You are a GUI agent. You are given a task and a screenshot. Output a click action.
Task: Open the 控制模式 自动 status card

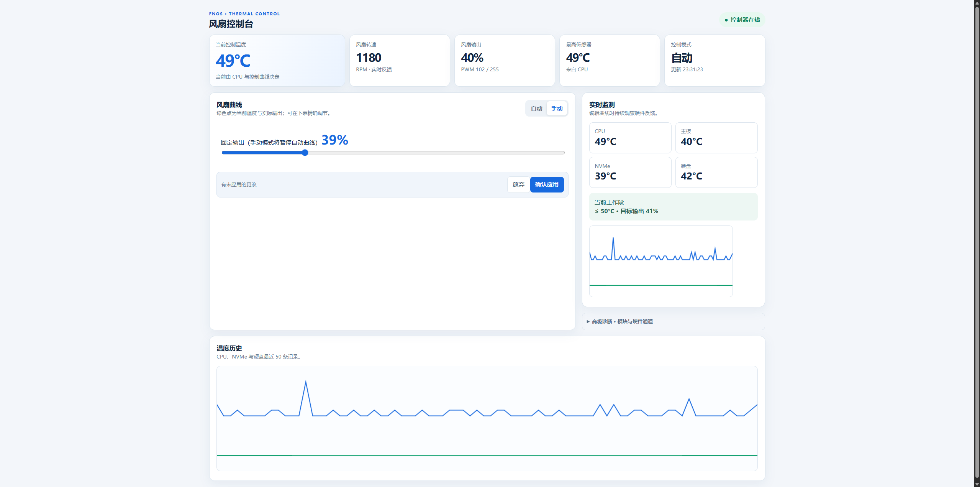715,61
